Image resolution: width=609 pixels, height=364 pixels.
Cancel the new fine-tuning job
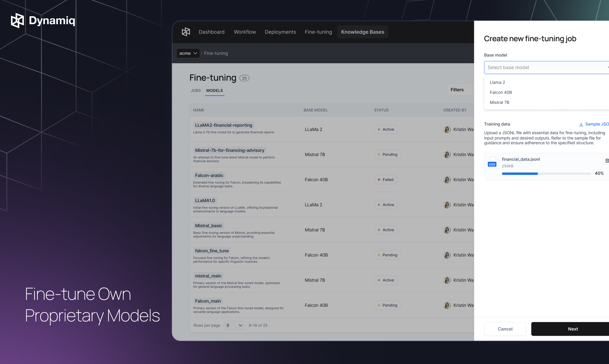tap(505, 329)
